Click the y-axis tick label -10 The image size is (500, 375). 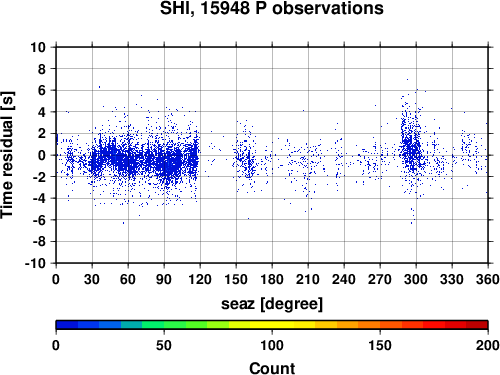point(35,263)
